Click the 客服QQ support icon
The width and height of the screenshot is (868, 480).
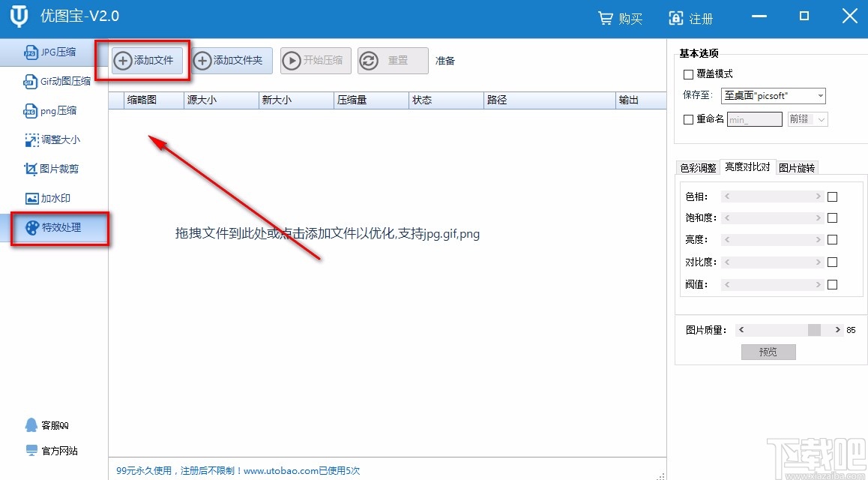[46, 424]
